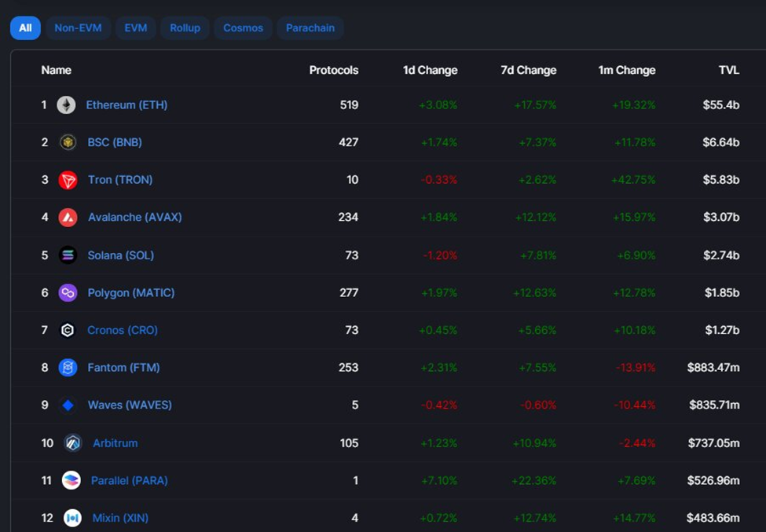
Task: Select the Cosmos filter tab
Action: pyautogui.click(x=243, y=28)
